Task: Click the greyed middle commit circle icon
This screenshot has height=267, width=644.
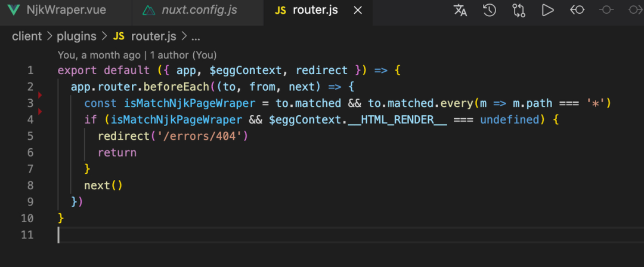Action: (x=606, y=10)
